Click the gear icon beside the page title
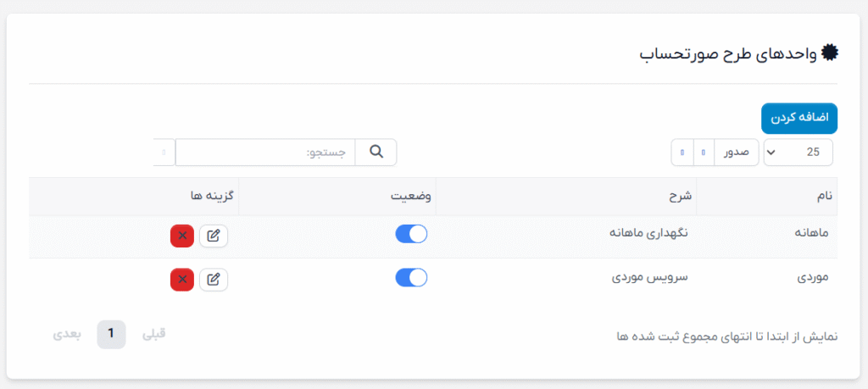Image resolution: width=868 pixels, height=389 pixels. [830, 53]
